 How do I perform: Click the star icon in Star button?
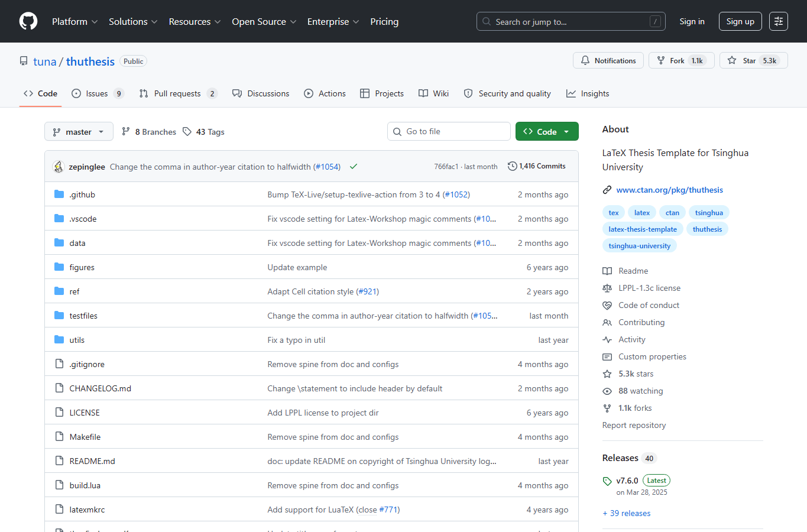point(732,60)
